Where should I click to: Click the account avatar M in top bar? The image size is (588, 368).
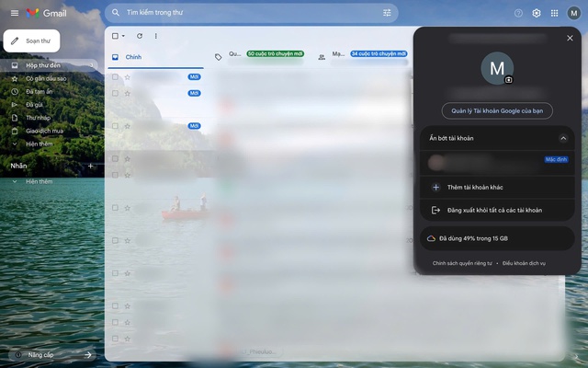[573, 13]
